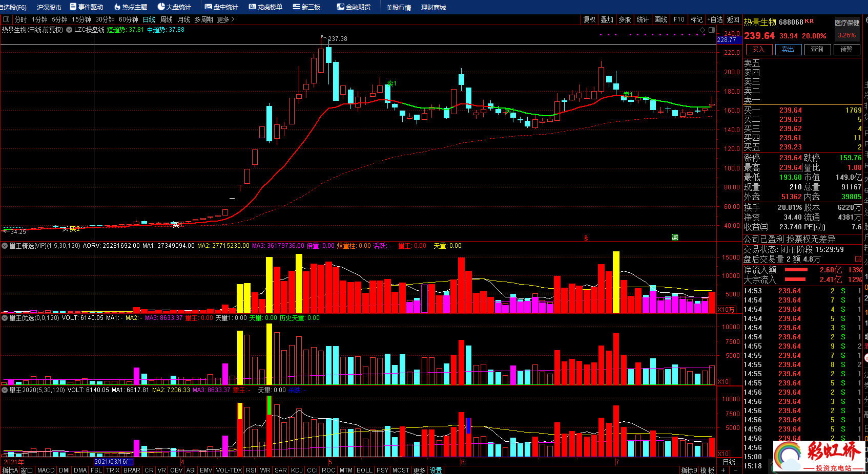This screenshot has width=868, height=474.
Task: Click the 预警 alert button
Action: (x=846, y=49)
